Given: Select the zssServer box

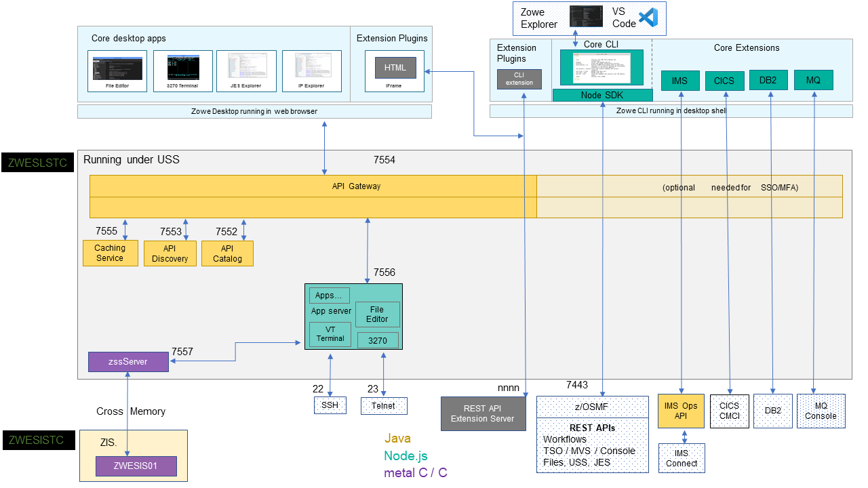Looking at the screenshot, I should point(128,362).
